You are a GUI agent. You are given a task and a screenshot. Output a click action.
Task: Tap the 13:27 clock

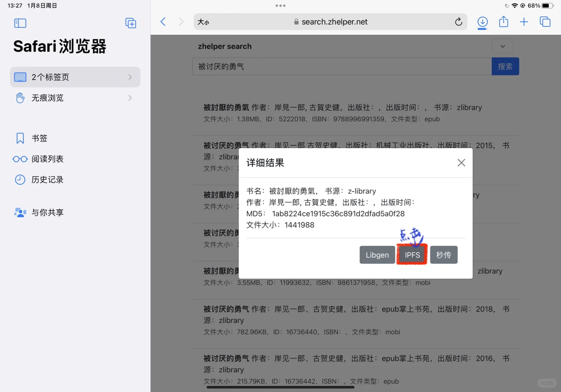pos(15,5)
